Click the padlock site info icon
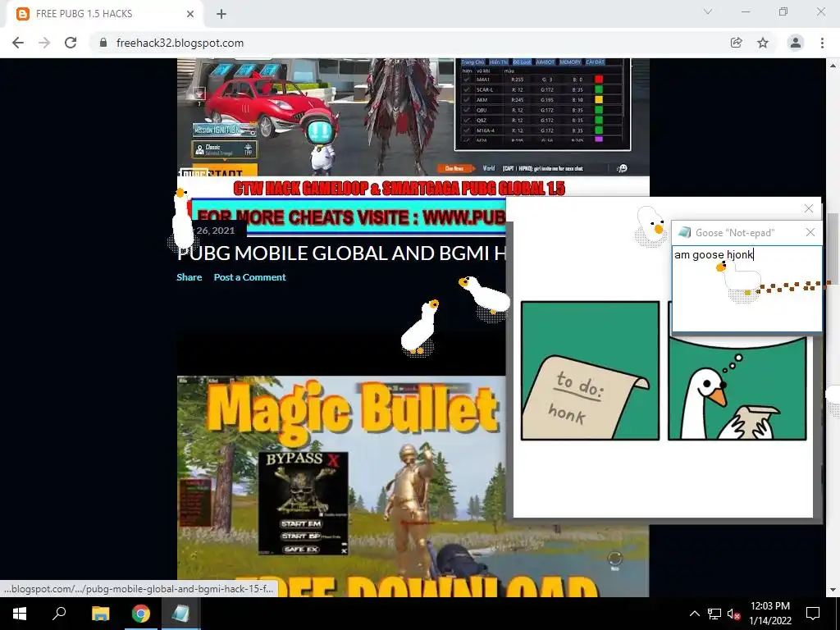840x630 pixels. click(103, 43)
